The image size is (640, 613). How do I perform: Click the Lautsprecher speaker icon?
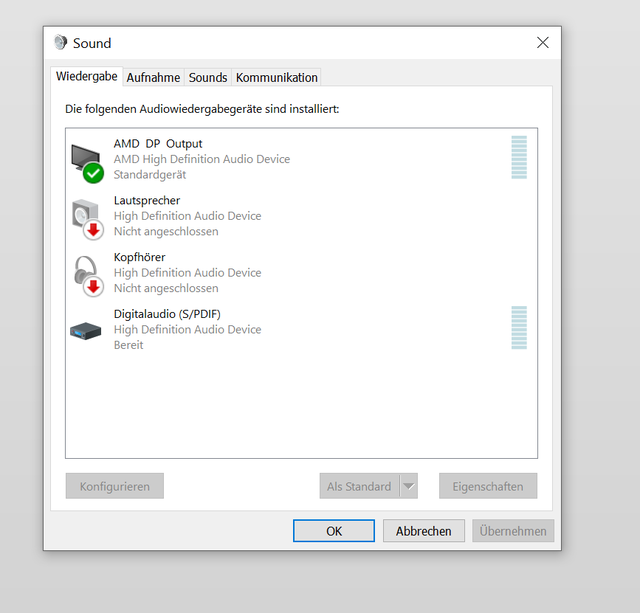(x=86, y=217)
